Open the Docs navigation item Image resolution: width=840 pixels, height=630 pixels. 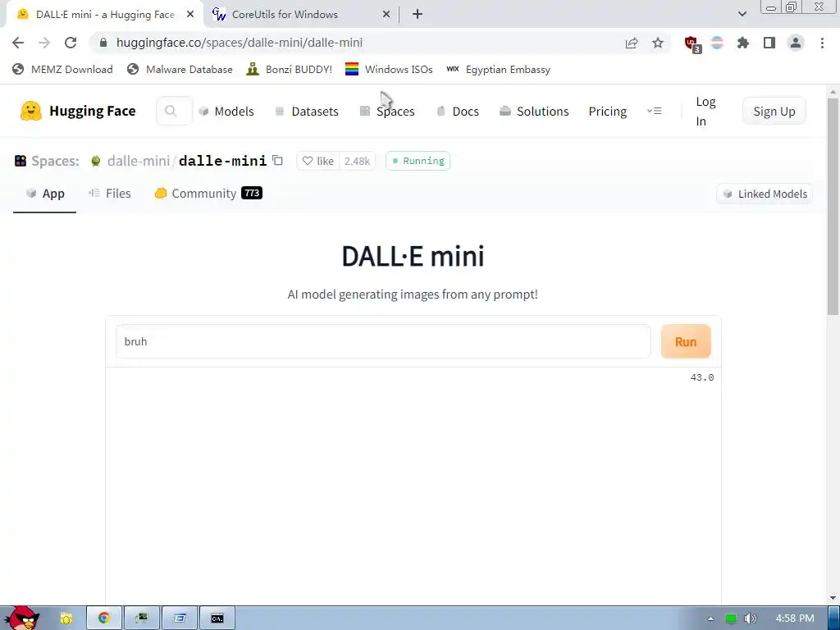[458, 112]
